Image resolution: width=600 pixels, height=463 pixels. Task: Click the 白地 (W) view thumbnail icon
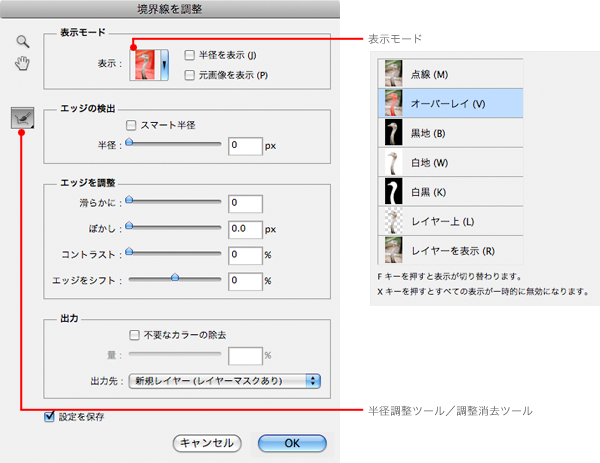point(393,160)
